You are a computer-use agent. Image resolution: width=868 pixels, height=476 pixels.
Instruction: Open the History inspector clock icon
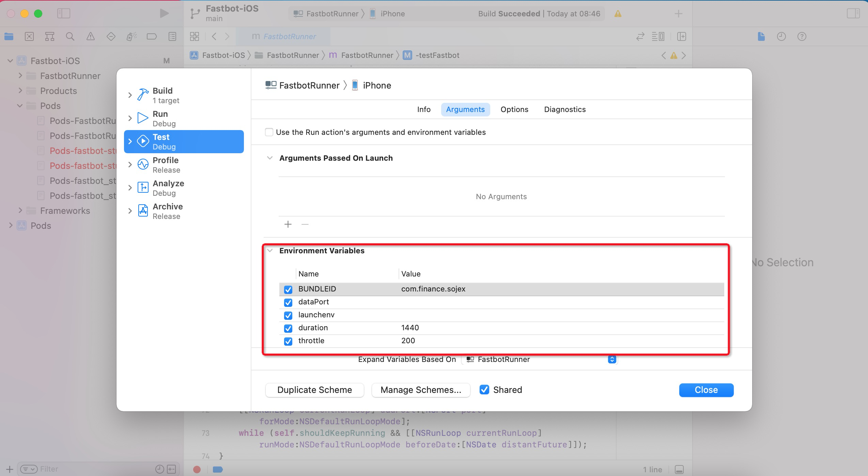pos(781,36)
